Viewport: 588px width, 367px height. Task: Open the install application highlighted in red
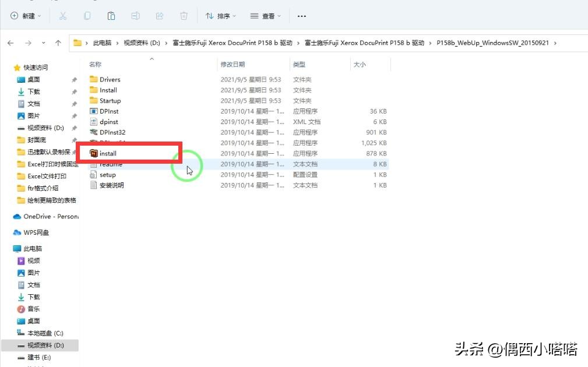(x=108, y=153)
